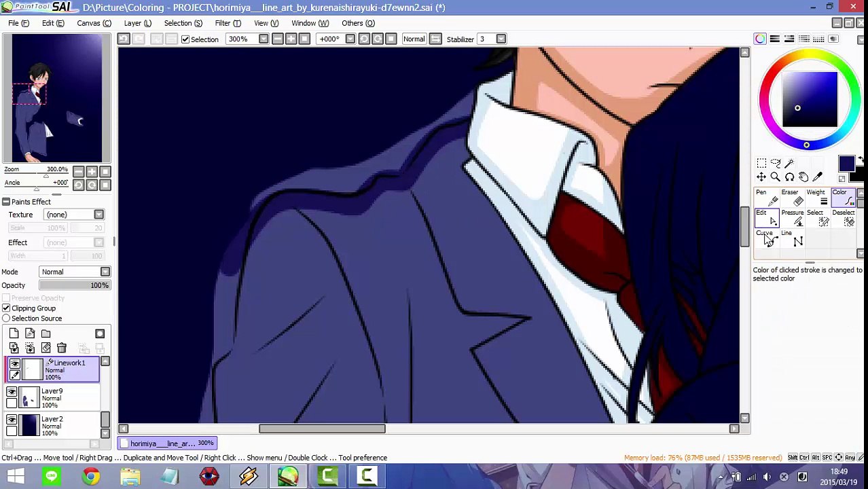The height and width of the screenshot is (489, 868).
Task: Open the Canvas menu
Action: pyautogui.click(x=94, y=23)
